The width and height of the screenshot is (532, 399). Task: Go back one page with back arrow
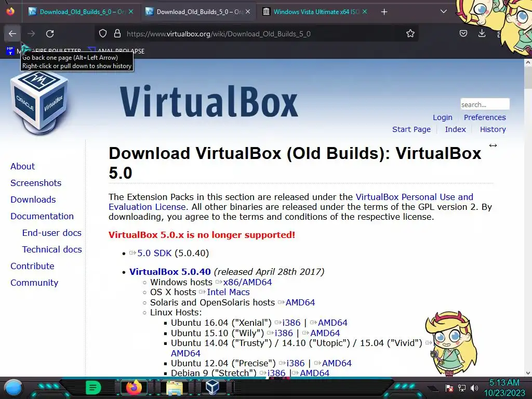pos(12,34)
